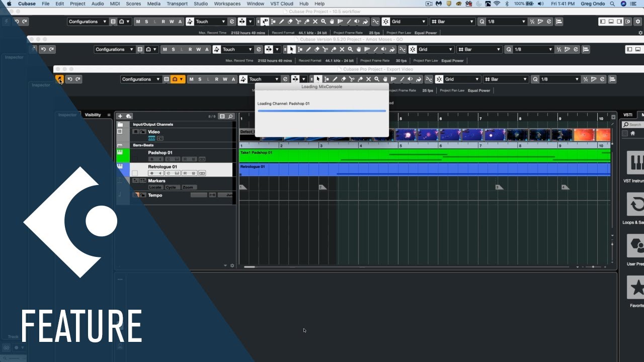
Task: Select the Mute X tool in the Export Video window
Action: click(368, 79)
